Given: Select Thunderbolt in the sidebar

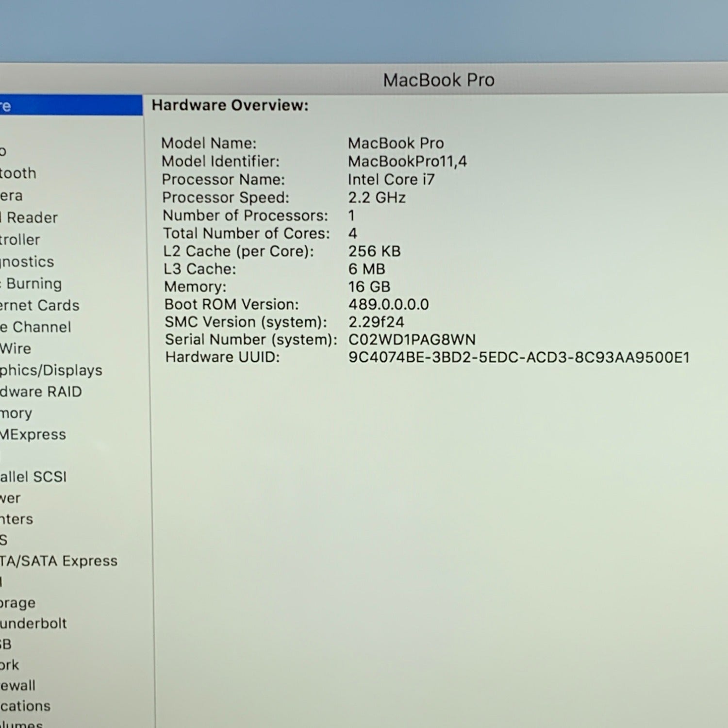Looking at the screenshot, I should click(x=33, y=623).
